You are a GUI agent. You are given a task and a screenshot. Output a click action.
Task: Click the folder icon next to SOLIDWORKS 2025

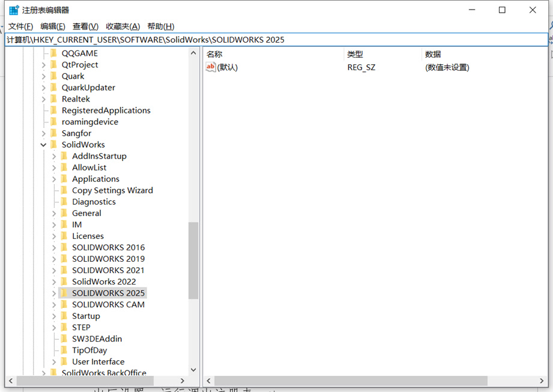(x=64, y=293)
